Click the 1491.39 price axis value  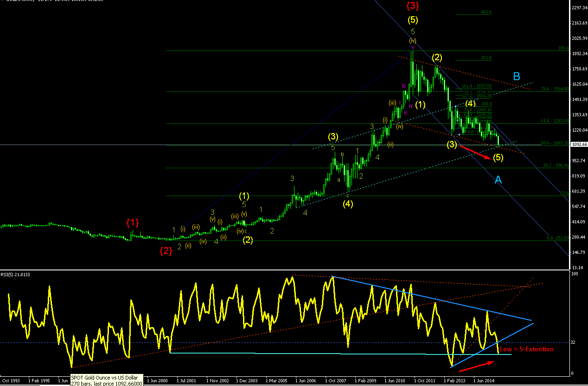pos(580,100)
